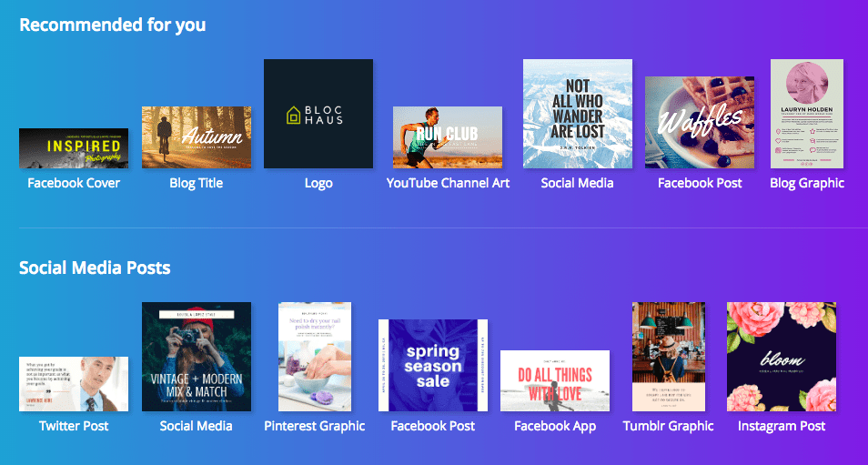Click the Instagram Post label
Viewport: 868px width, 465px height.
(782, 426)
